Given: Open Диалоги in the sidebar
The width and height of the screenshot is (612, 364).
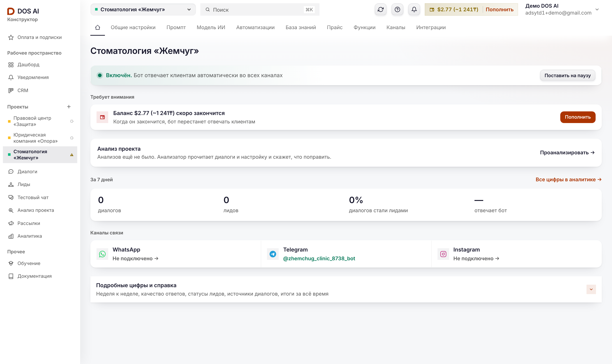Looking at the screenshot, I should tap(40, 171).
